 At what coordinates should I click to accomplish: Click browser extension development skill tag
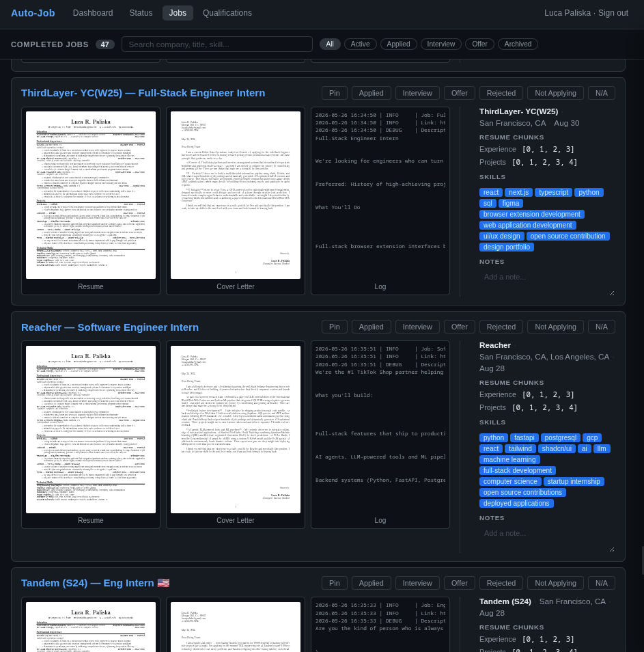click(532, 214)
